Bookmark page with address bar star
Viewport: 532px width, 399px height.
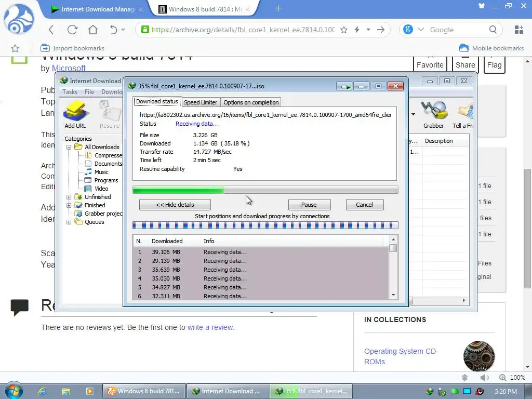tap(344, 30)
